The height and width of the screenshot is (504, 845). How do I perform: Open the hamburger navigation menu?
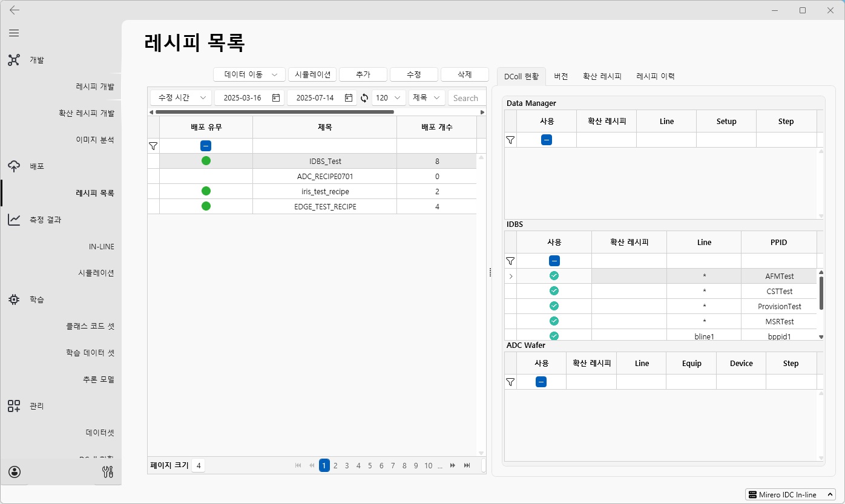[x=14, y=33]
